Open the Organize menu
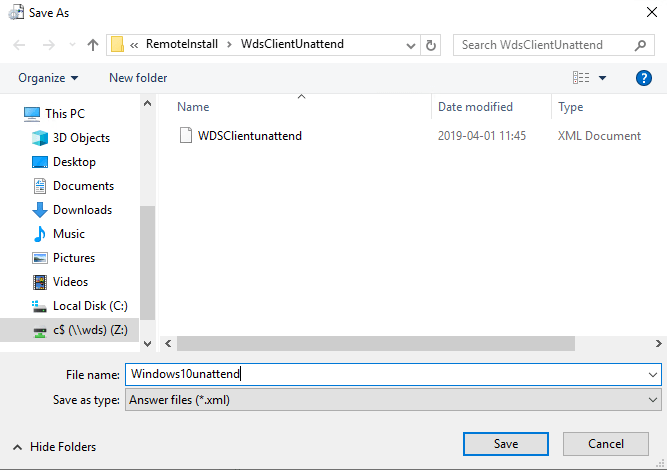The height and width of the screenshot is (470, 667). pyautogui.click(x=48, y=78)
